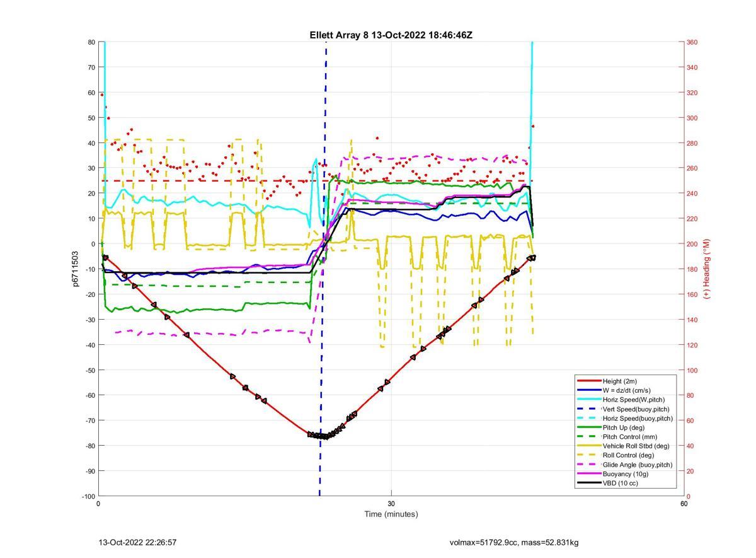Click the 'Buoyancy (10g)' legend entry
756x558 pixels.
[626, 474]
